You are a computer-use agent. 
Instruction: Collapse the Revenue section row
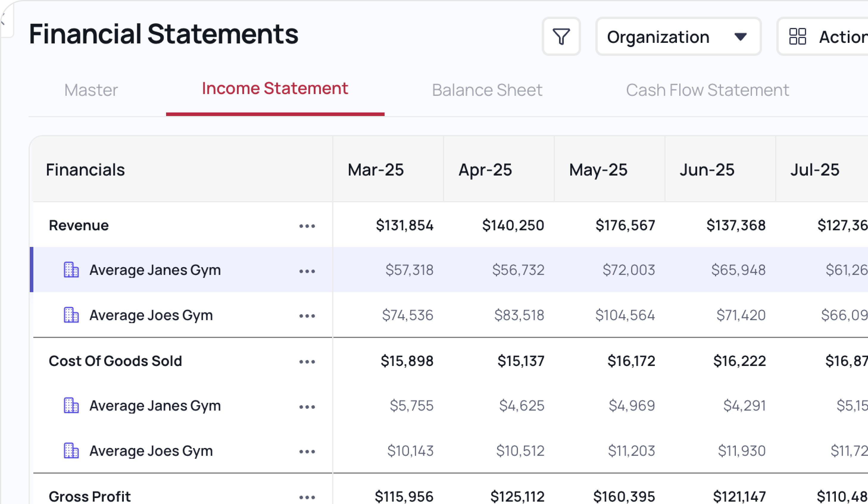point(79,226)
